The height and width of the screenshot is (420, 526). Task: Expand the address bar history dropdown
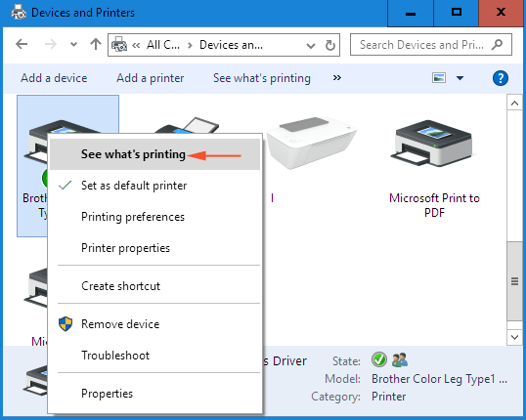(x=311, y=45)
